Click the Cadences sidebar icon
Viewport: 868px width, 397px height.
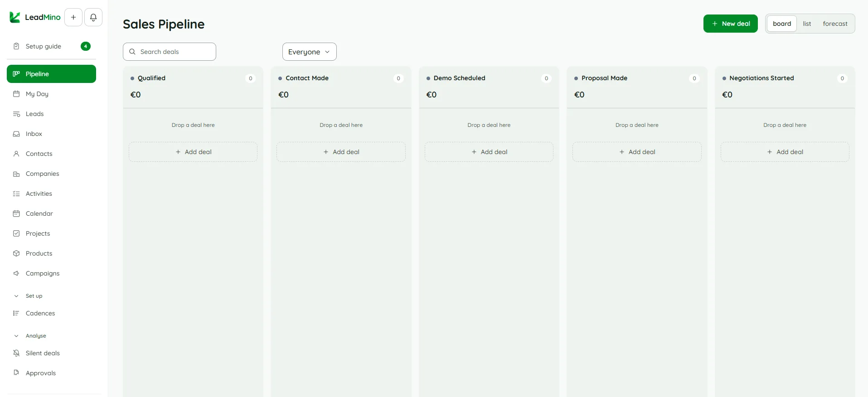click(x=16, y=313)
